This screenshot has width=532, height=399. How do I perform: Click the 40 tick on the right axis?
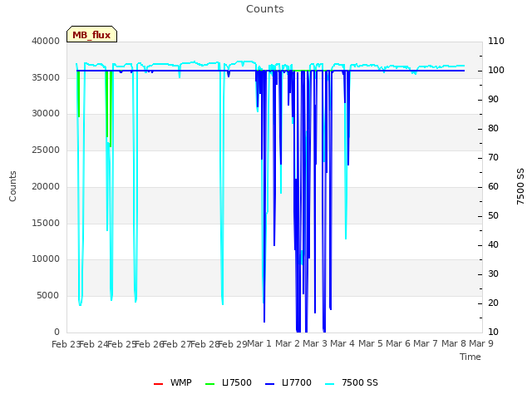pyautogui.click(x=493, y=245)
